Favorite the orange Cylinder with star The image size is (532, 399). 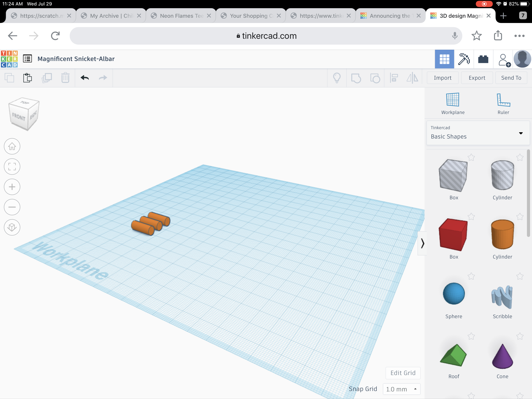coord(520,217)
